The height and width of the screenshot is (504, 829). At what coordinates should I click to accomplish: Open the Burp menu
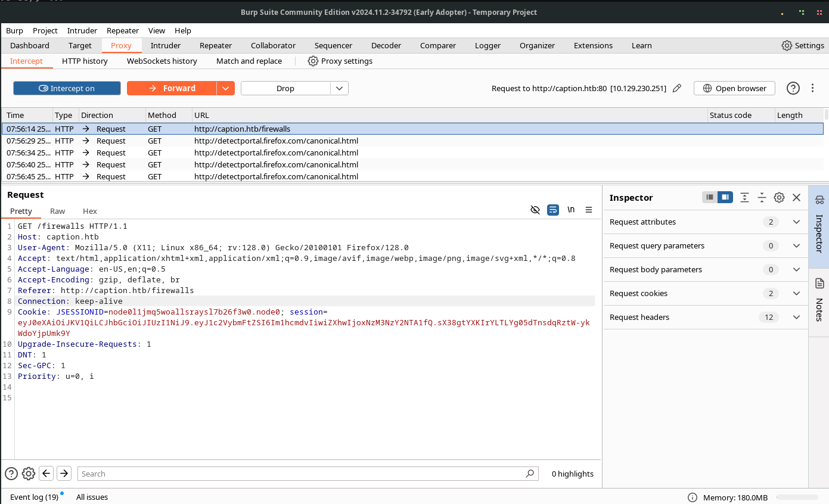pyautogui.click(x=14, y=30)
